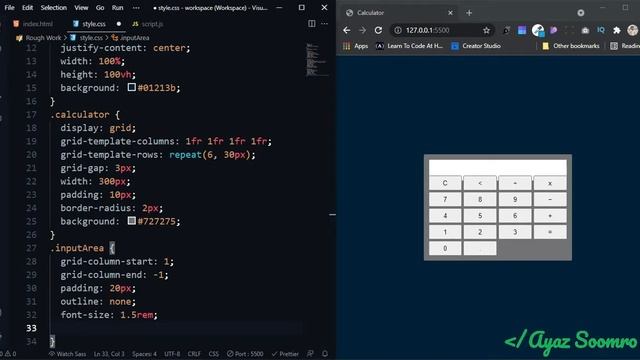The image size is (640, 360).
Task: Click the purple extension icon
Action: 553,30
